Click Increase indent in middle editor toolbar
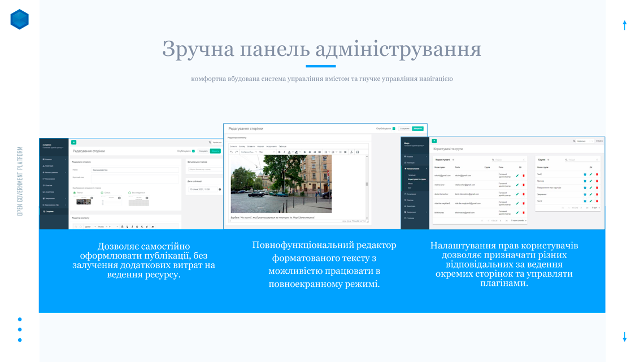The width and height of the screenshot is (644, 362). 345,152
